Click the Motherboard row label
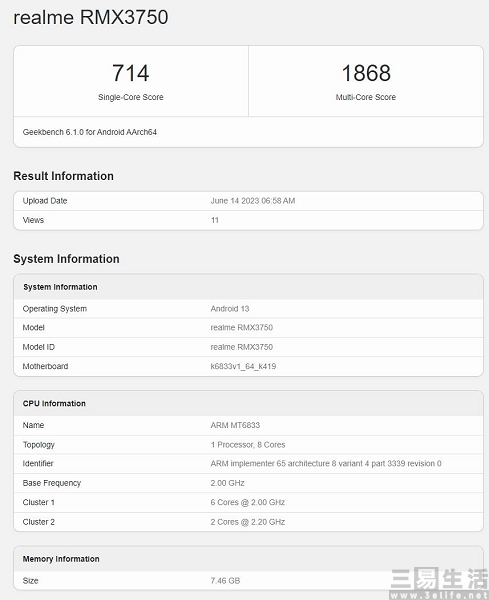The width and height of the screenshot is (489, 600). [x=45, y=367]
